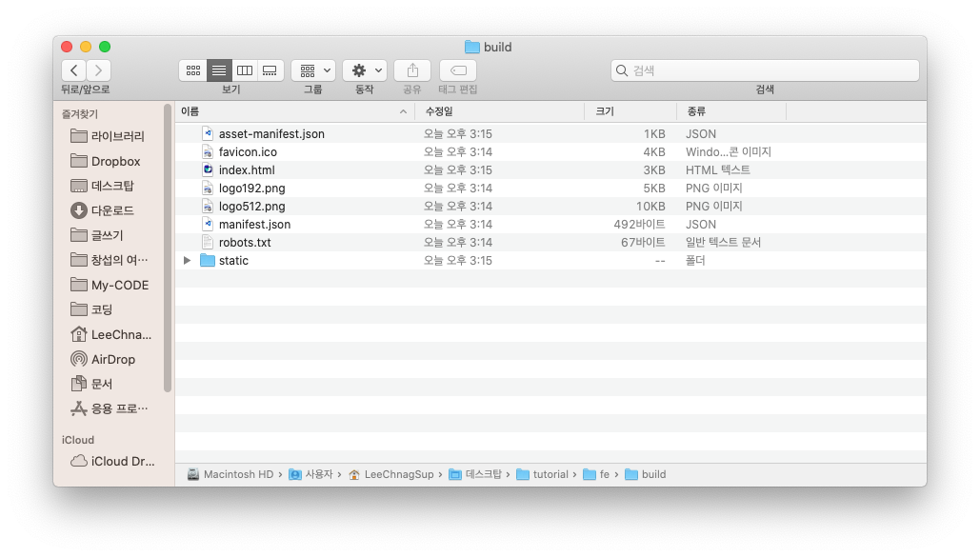Open LeeChna… home folder in sidebar
Screen dimensions: 980x557
point(111,334)
